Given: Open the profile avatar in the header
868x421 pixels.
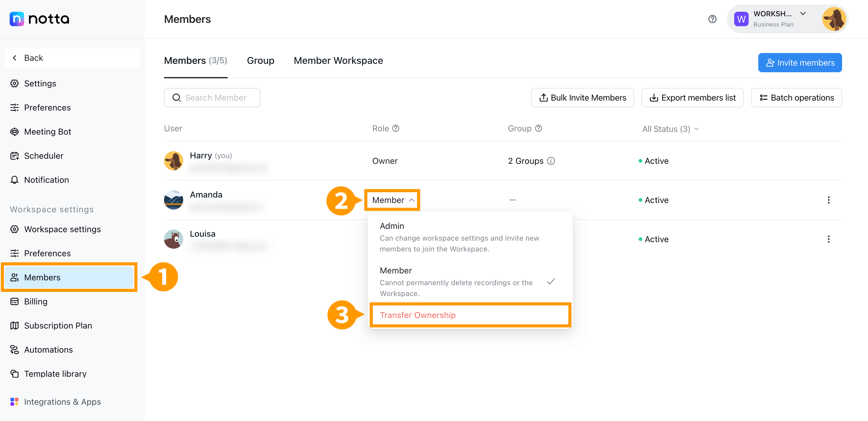Looking at the screenshot, I should [833, 19].
